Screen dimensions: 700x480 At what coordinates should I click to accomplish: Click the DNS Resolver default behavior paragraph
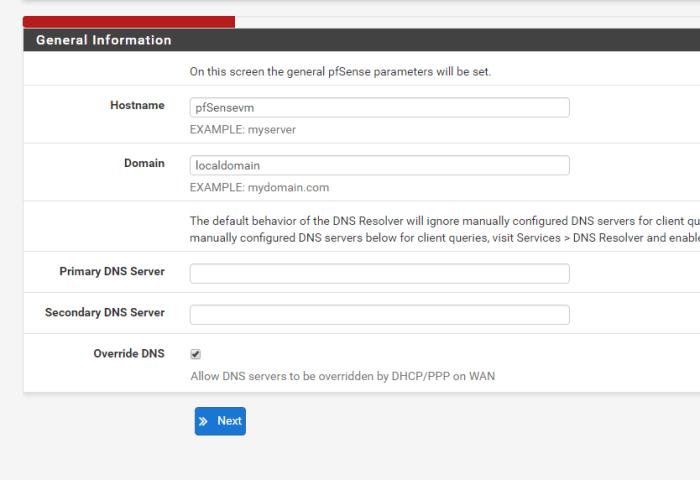(x=440, y=229)
